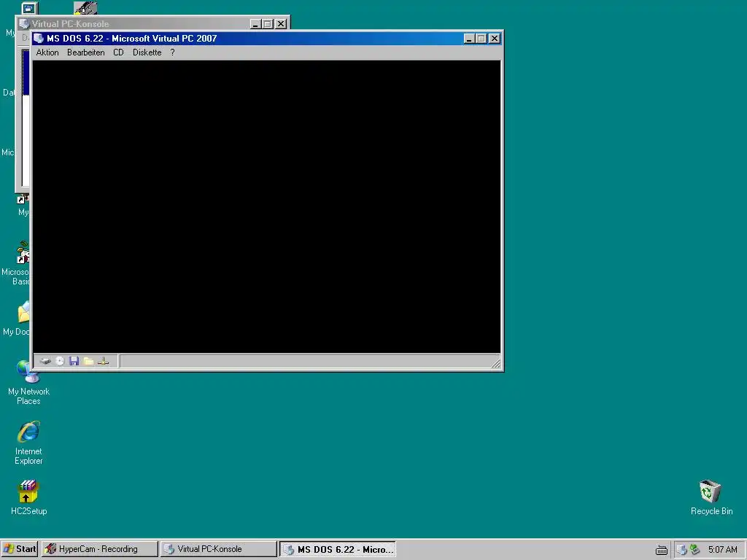Open the ? help menu
747x560 pixels.
[172, 52]
